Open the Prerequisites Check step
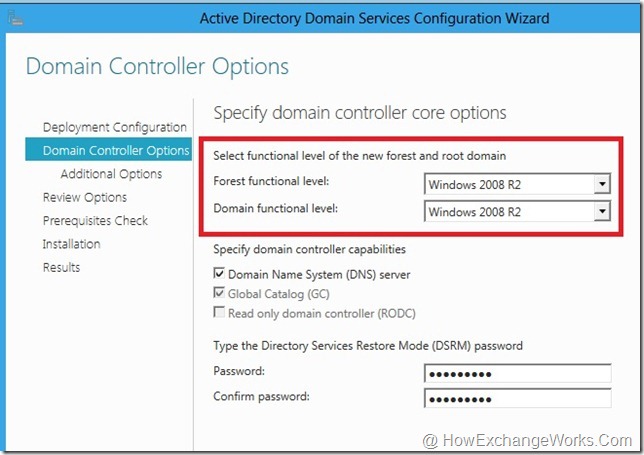This screenshot has height=455, width=644. pyautogui.click(x=95, y=220)
